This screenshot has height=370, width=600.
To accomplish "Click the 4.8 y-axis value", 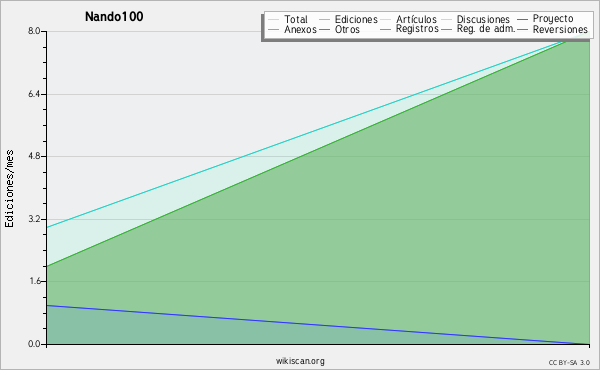I will 34,156.
